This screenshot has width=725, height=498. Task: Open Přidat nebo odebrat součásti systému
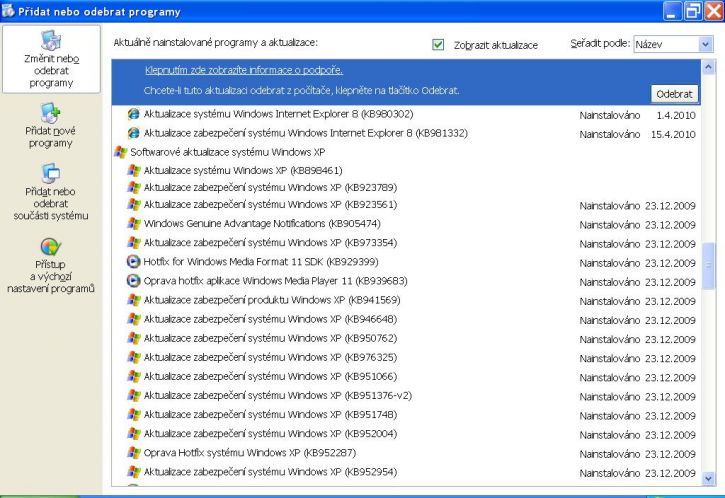click(50, 192)
